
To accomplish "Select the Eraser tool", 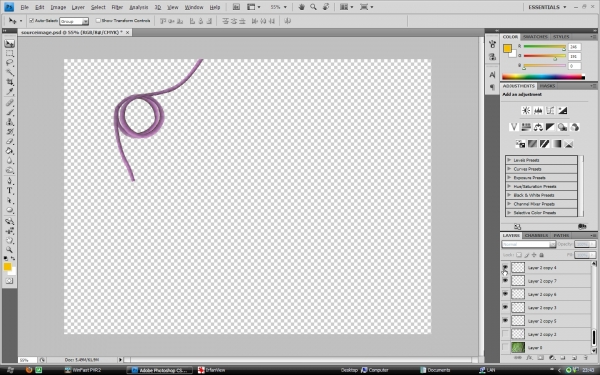I will [10, 142].
